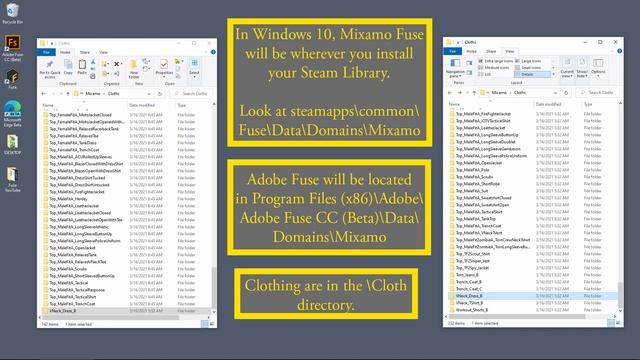Click Refresh button in right Cloth window
The image size is (640, 360).
[566, 93]
